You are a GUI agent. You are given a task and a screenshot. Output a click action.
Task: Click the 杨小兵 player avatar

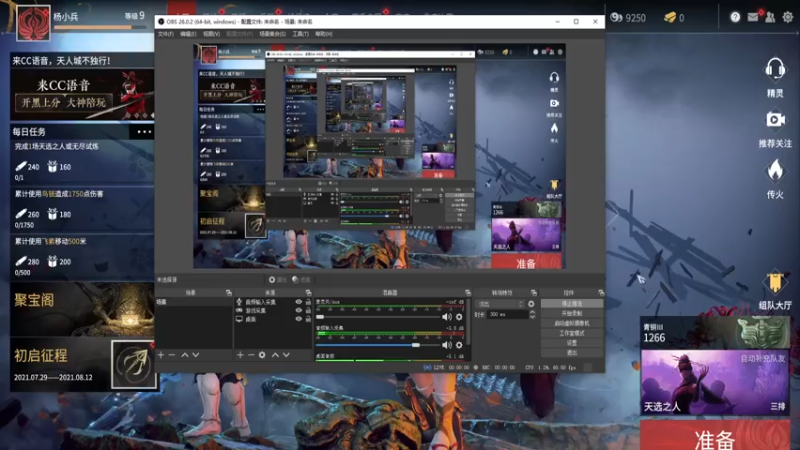click(34, 23)
